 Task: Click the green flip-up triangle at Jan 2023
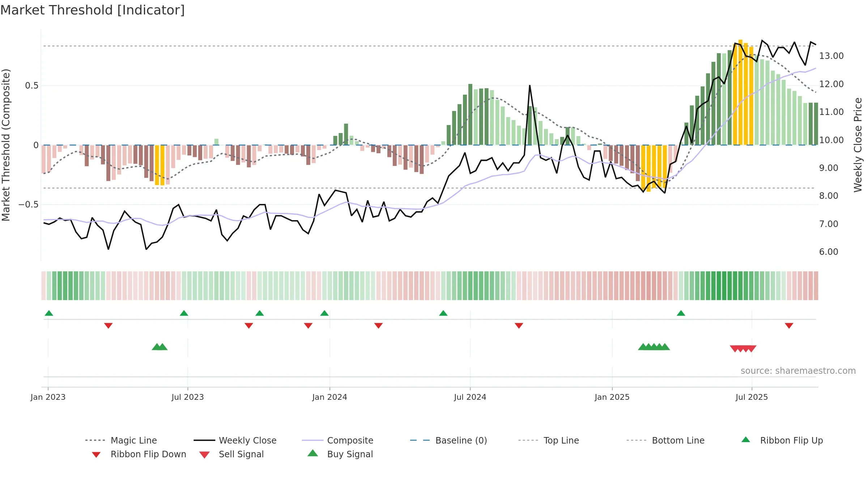49,313
